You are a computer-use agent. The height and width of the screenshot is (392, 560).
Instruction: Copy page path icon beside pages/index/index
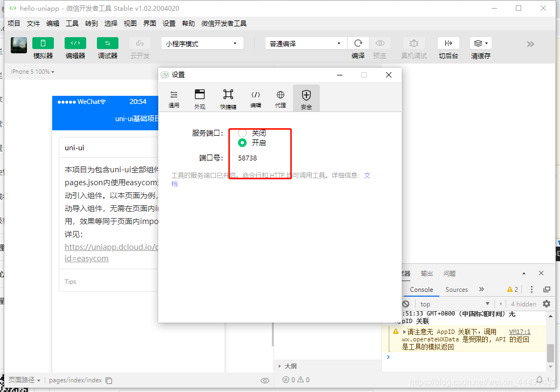tap(109, 381)
